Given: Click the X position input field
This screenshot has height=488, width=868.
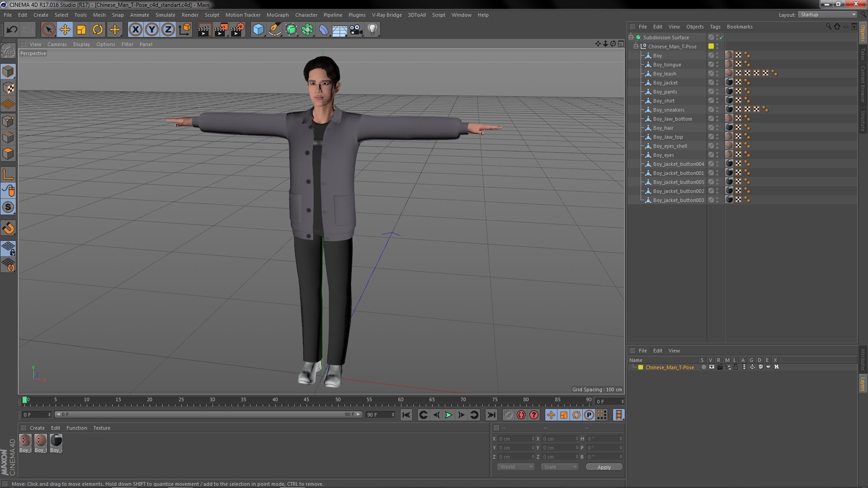Looking at the screenshot, I should point(516,439).
